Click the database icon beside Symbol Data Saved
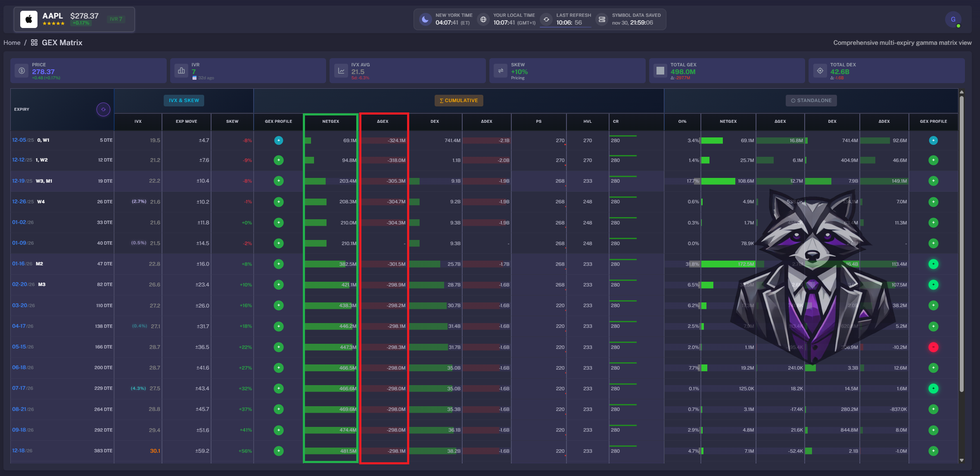 tap(602, 19)
